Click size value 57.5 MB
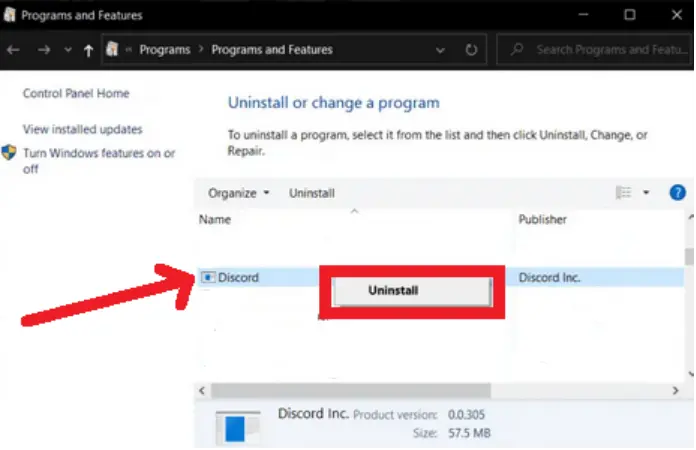The width and height of the screenshot is (696, 450). tap(469, 433)
